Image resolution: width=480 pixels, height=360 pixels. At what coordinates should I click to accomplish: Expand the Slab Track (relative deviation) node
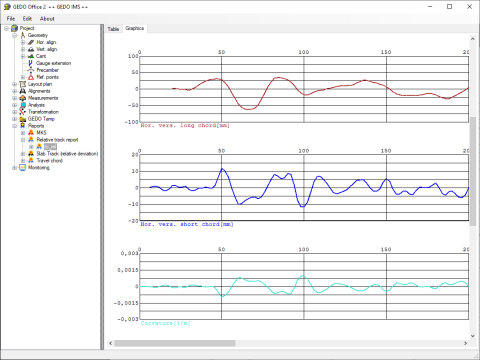23,154
